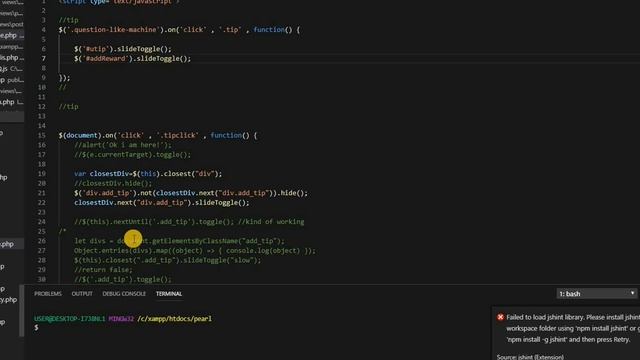Click the '//tip' comment on line 3

click(x=68, y=20)
